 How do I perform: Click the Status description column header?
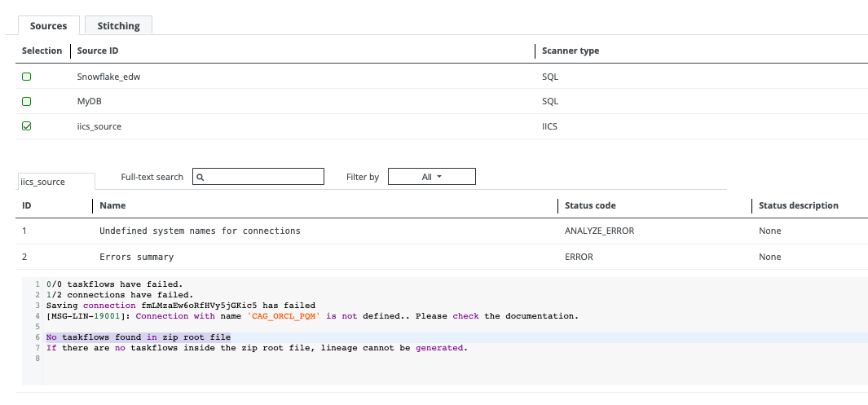click(798, 205)
